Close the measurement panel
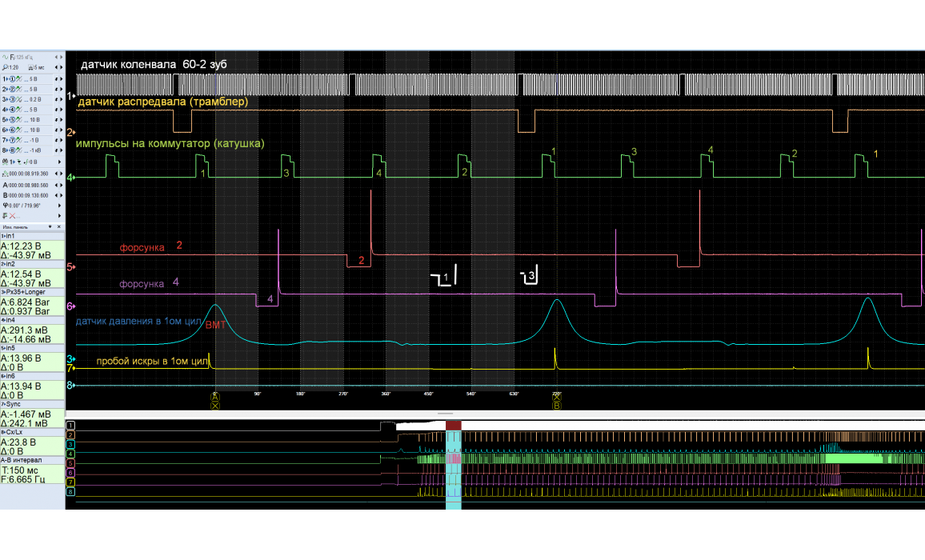The height and width of the screenshot is (560, 925). [x=61, y=227]
